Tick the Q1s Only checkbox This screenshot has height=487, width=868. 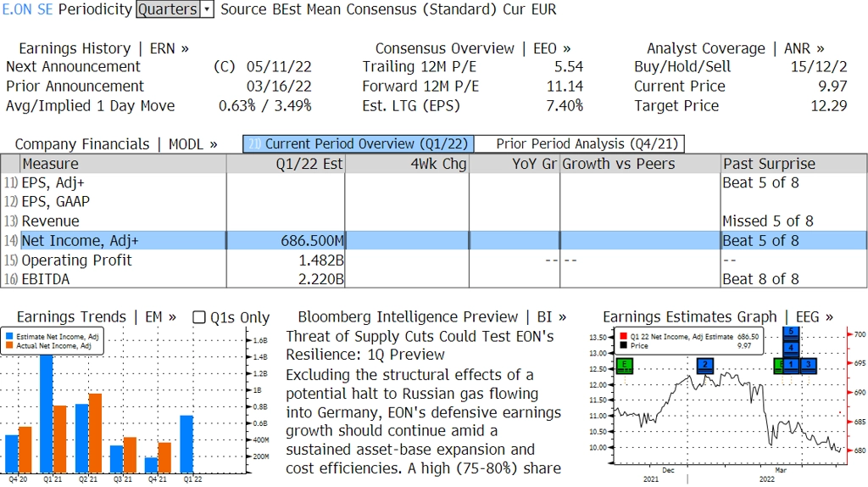198,317
